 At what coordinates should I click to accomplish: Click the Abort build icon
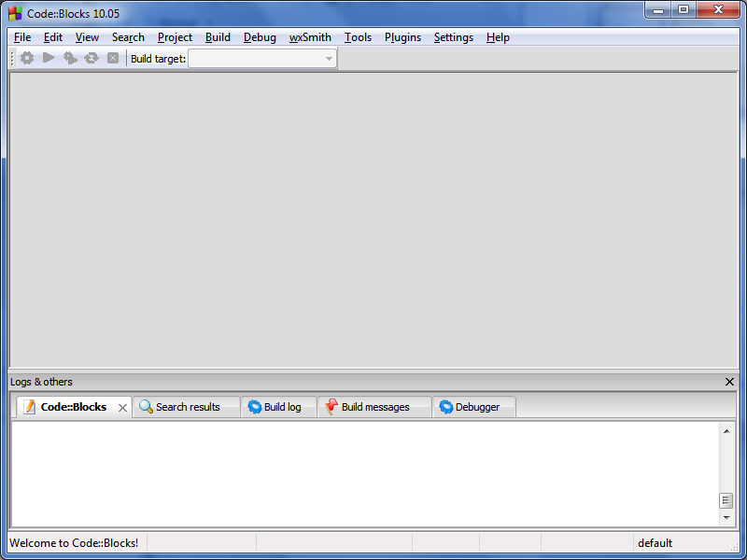pyautogui.click(x=113, y=58)
